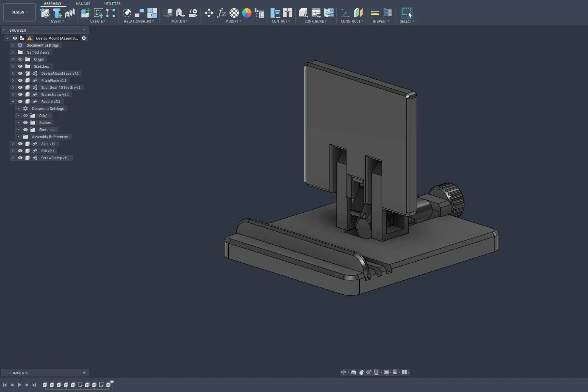This screenshot has width=588, height=392.
Task: Collapse the Browser panel with minus button
Action: coord(84,30)
